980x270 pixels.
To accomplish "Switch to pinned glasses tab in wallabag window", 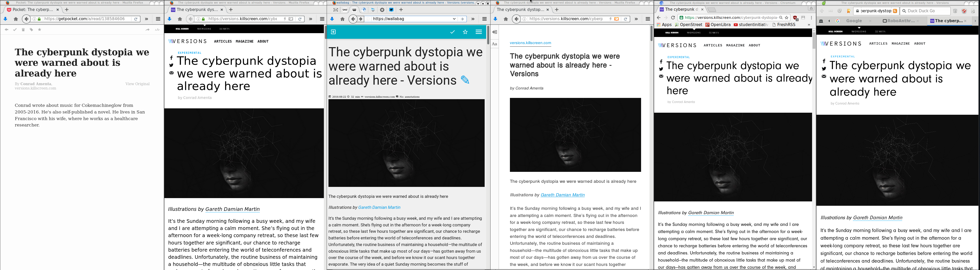I will click(345, 10).
